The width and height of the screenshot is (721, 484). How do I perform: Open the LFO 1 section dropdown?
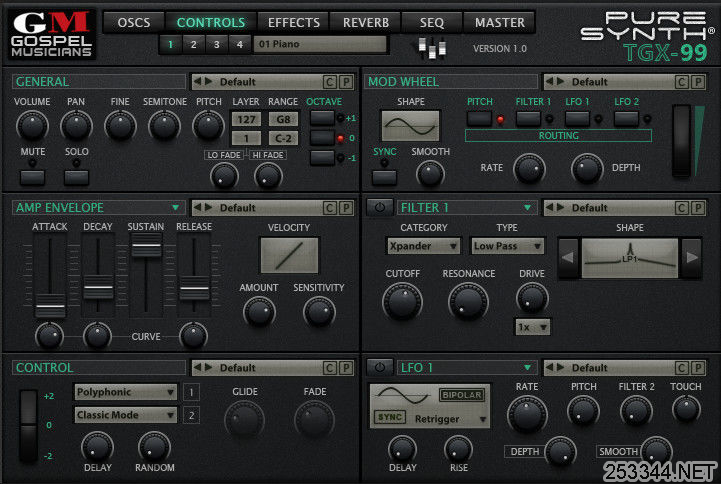point(527,368)
